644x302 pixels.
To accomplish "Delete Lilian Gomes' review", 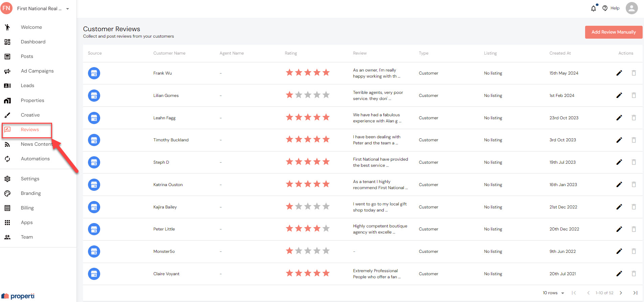I will 634,95.
